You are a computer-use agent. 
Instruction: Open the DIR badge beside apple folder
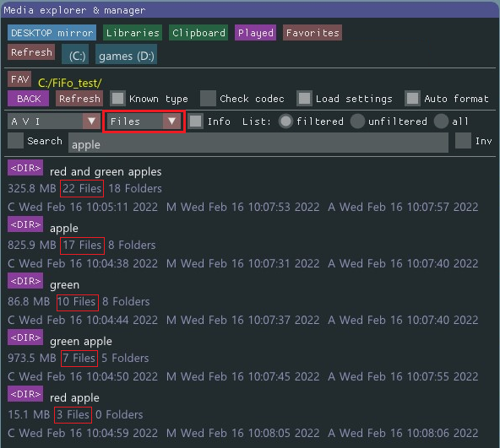(25, 224)
